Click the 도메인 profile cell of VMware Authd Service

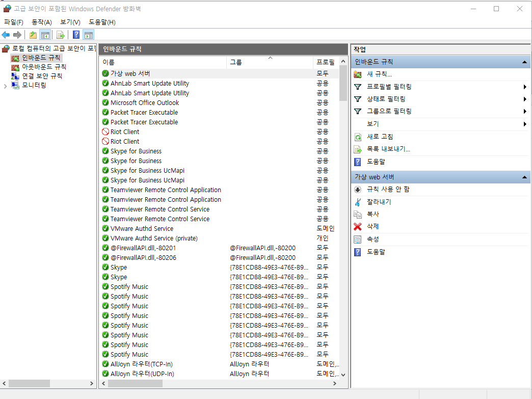326,229
